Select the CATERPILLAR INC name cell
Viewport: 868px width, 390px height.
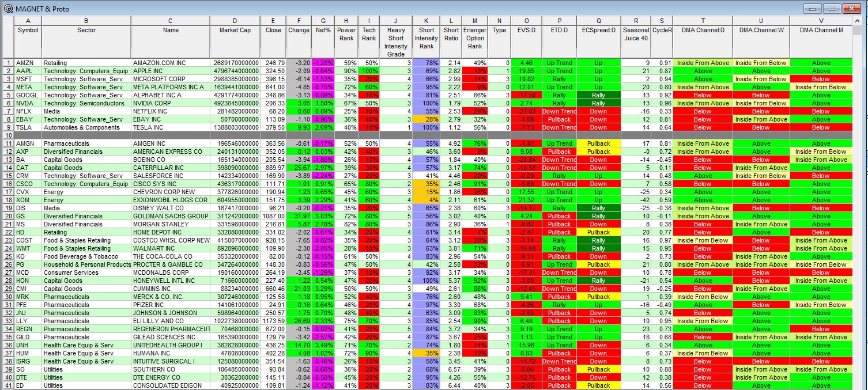point(171,168)
